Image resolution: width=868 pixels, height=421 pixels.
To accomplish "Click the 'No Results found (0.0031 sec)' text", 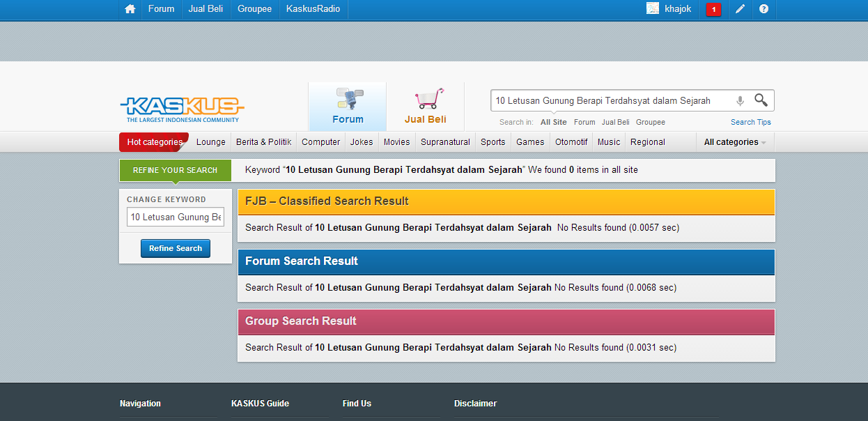I will pyautogui.click(x=615, y=348).
